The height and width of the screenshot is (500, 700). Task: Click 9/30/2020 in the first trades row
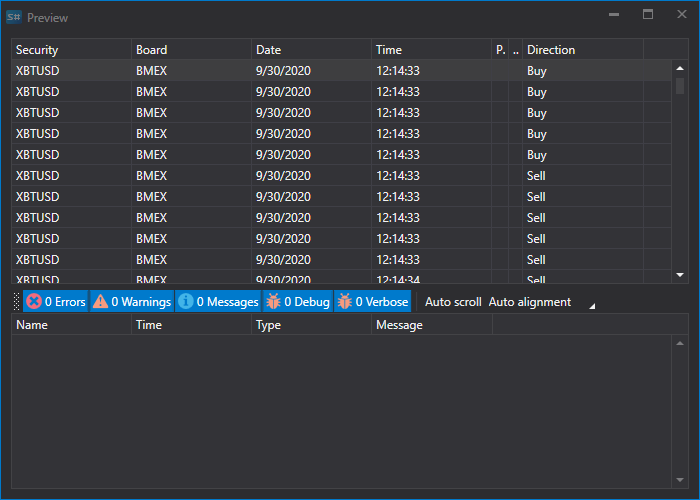[x=312, y=71]
